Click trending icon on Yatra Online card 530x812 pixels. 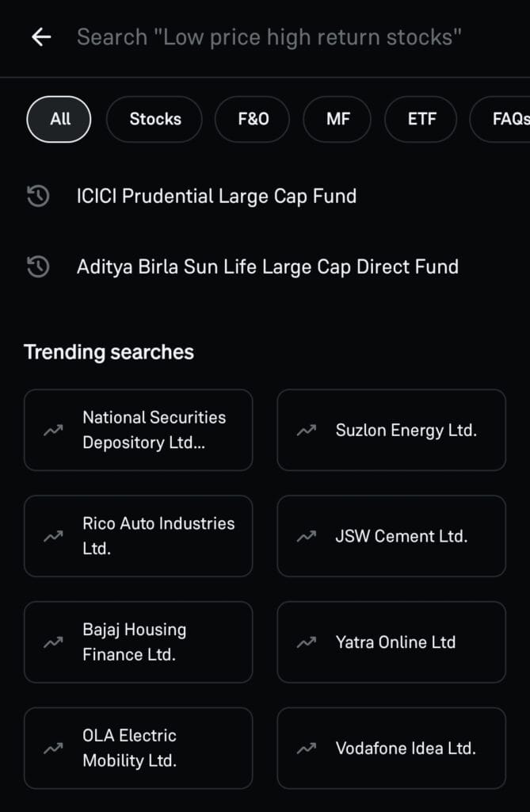point(306,642)
